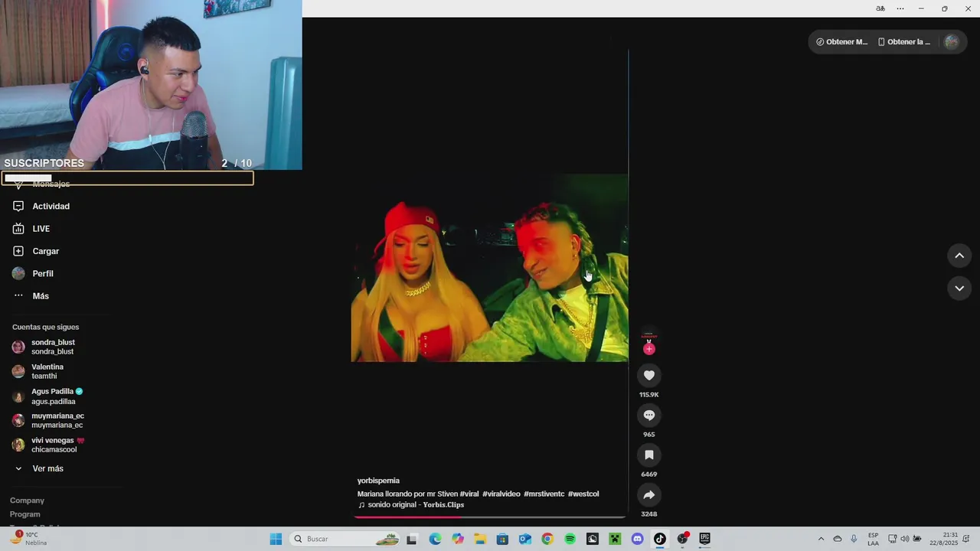This screenshot has width=980, height=551.
Task: Open muymariana_ec account
Action: (57, 420)
